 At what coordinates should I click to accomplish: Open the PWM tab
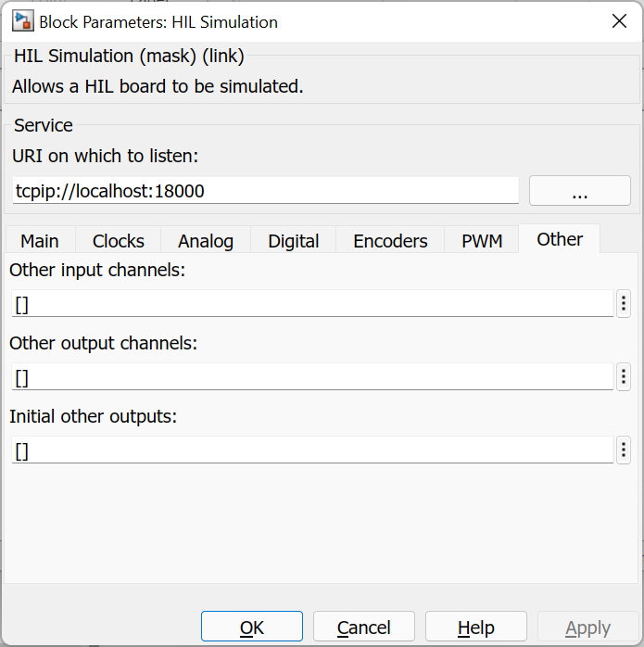point(482,241)
